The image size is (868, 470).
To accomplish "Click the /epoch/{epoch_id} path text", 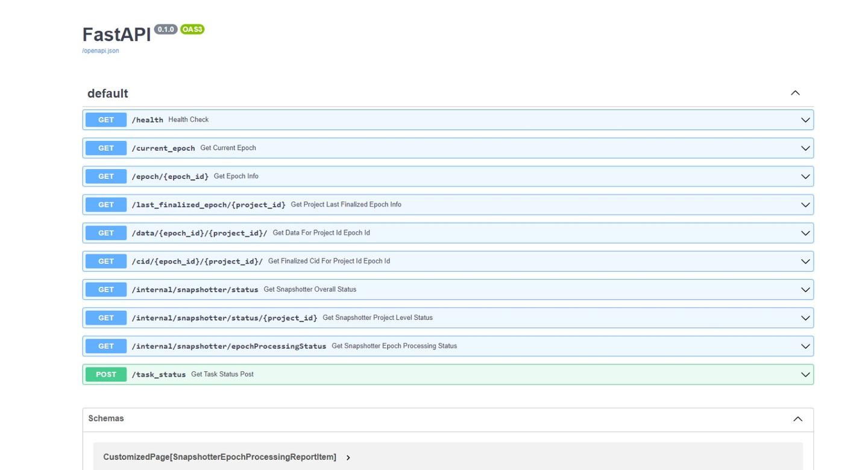I will (x=170, y=177).
